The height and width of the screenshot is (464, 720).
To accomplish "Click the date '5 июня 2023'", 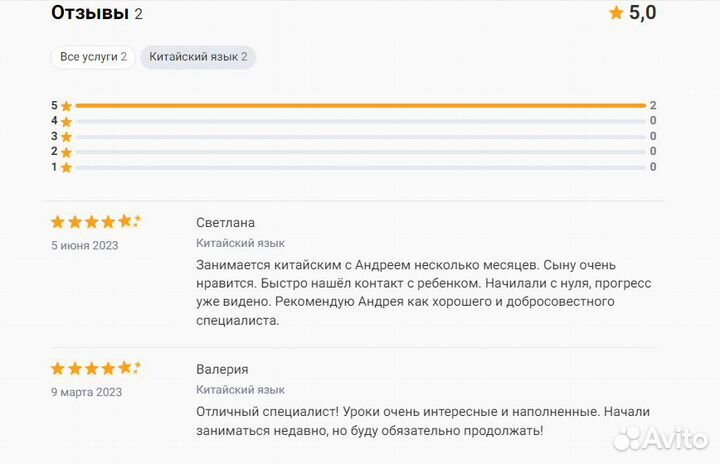I will (84, 246).
